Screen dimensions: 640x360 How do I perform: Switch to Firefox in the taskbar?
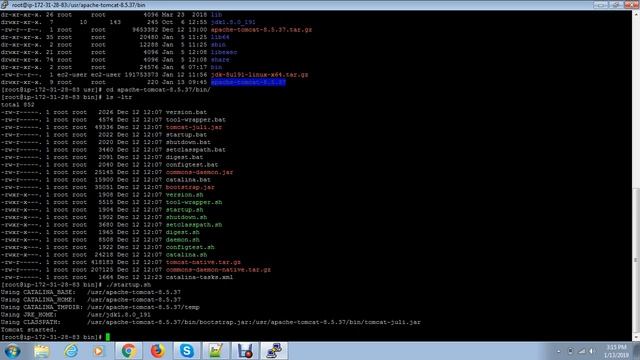pyautogui.click(x=158, y=351)
